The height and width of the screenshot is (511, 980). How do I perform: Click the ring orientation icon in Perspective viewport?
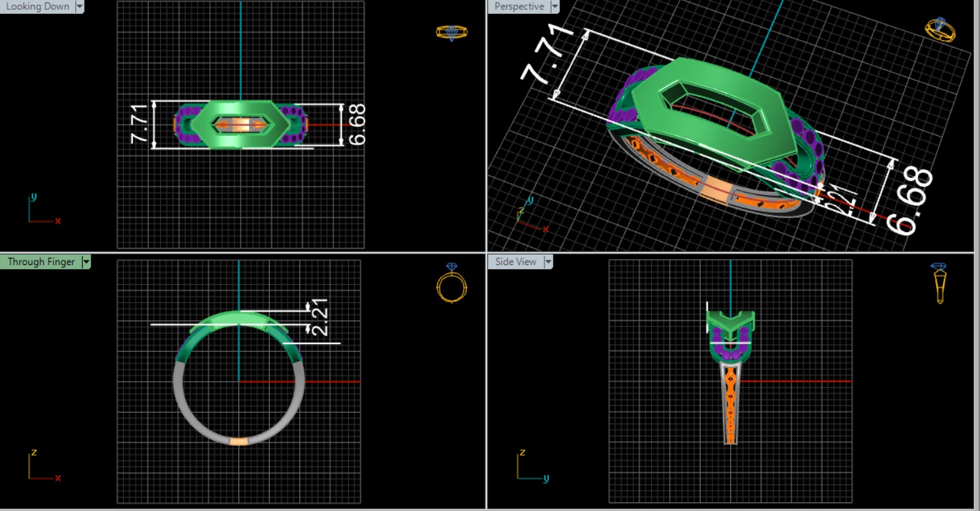coord(940,30)
